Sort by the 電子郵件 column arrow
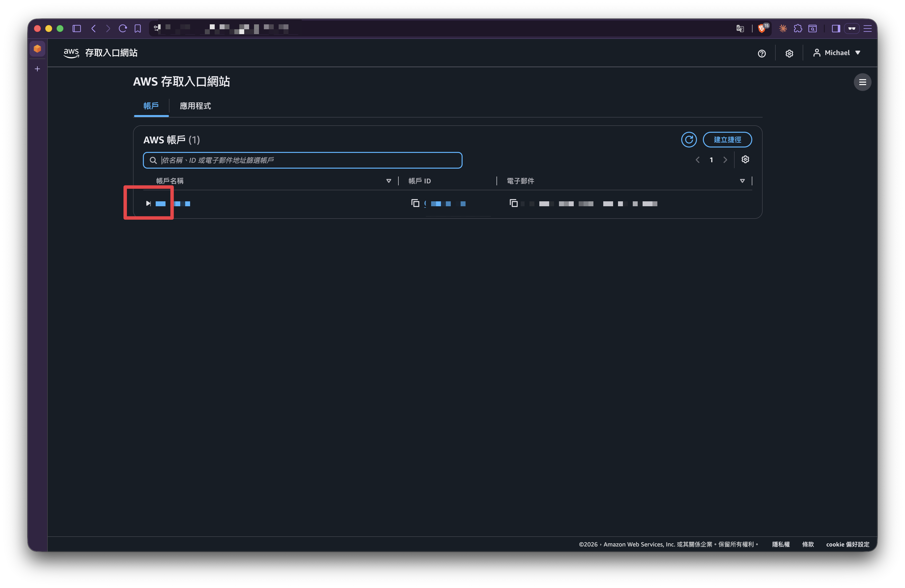The image size is (905, 588). 742,181
